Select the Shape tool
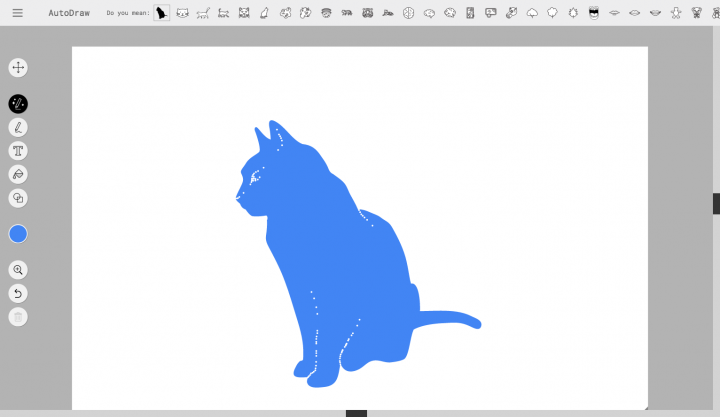720x417 pixels. pyautogui.click(x=18, y=198)
